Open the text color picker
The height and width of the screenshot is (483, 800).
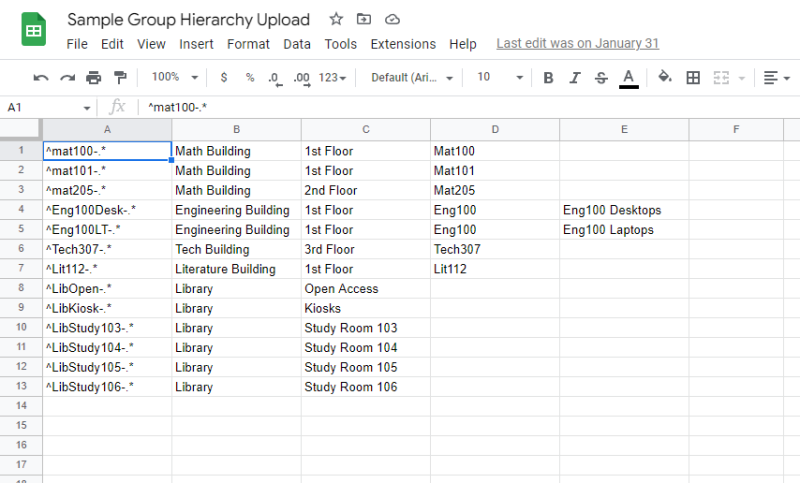click(628, 78)
